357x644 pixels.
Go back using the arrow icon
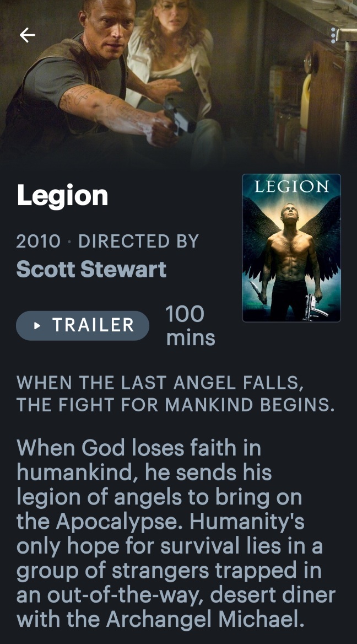[x=27, y=35]
